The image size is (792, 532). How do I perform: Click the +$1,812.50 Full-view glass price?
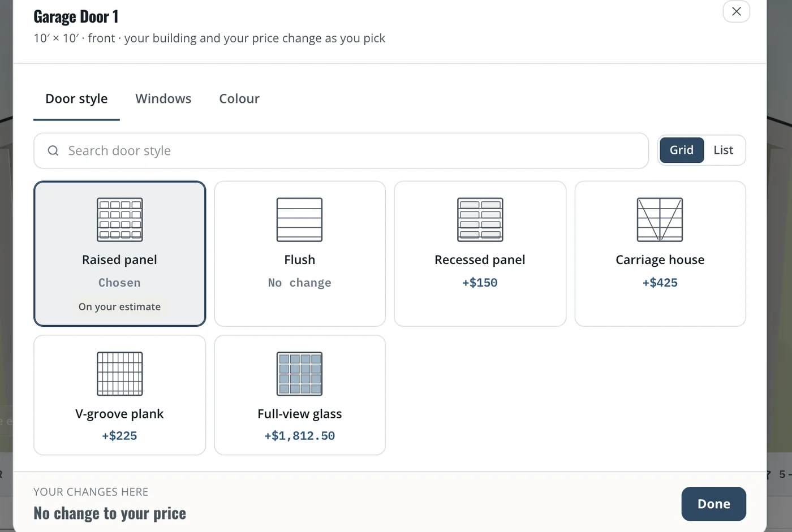299,436
